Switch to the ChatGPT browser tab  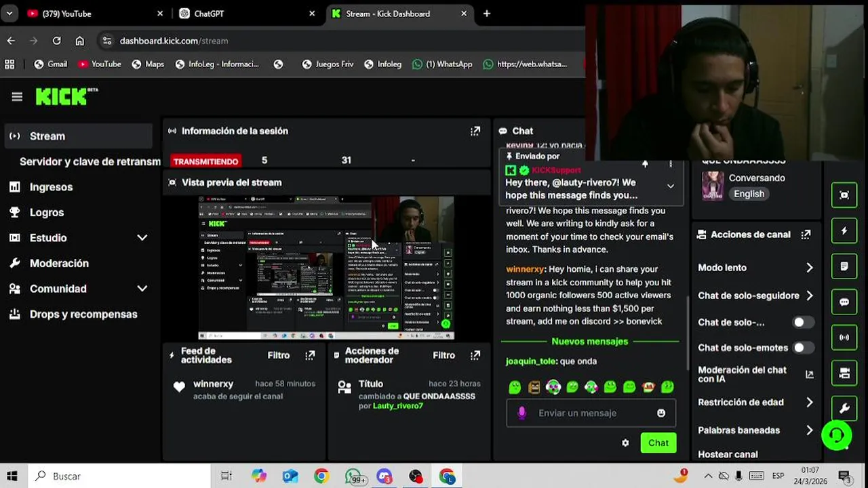[247, 14]
